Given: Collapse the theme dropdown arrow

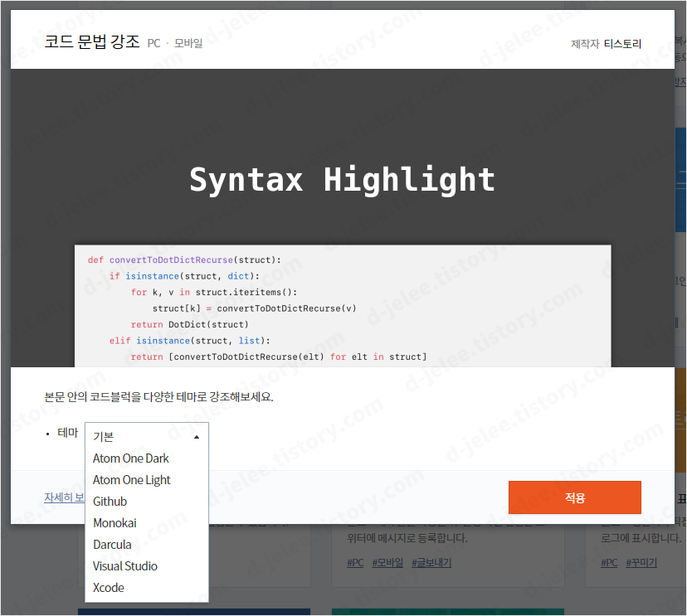Looking at the screenshot, I should click(x=196, y=434).
